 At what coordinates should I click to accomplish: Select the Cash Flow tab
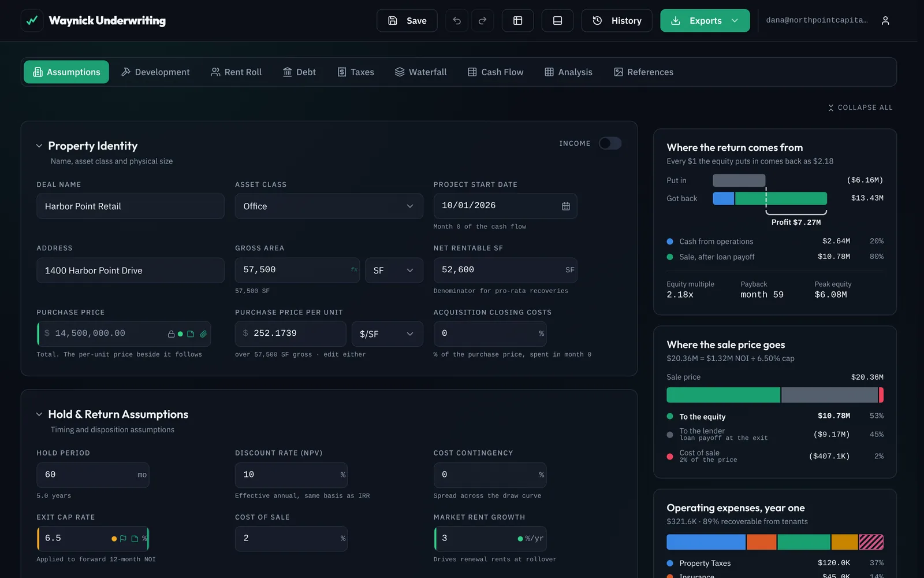click(x=495, y=72)
